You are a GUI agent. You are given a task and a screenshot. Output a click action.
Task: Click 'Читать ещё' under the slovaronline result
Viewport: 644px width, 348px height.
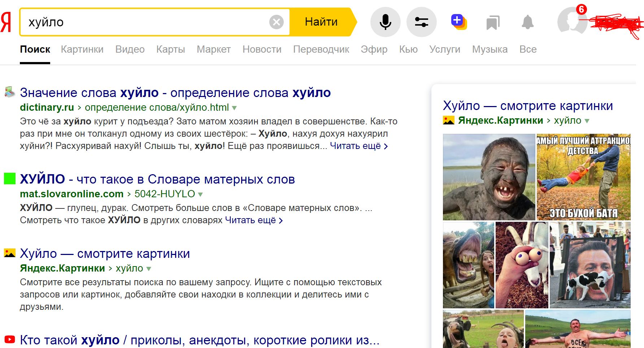click(x=254, y=220)
